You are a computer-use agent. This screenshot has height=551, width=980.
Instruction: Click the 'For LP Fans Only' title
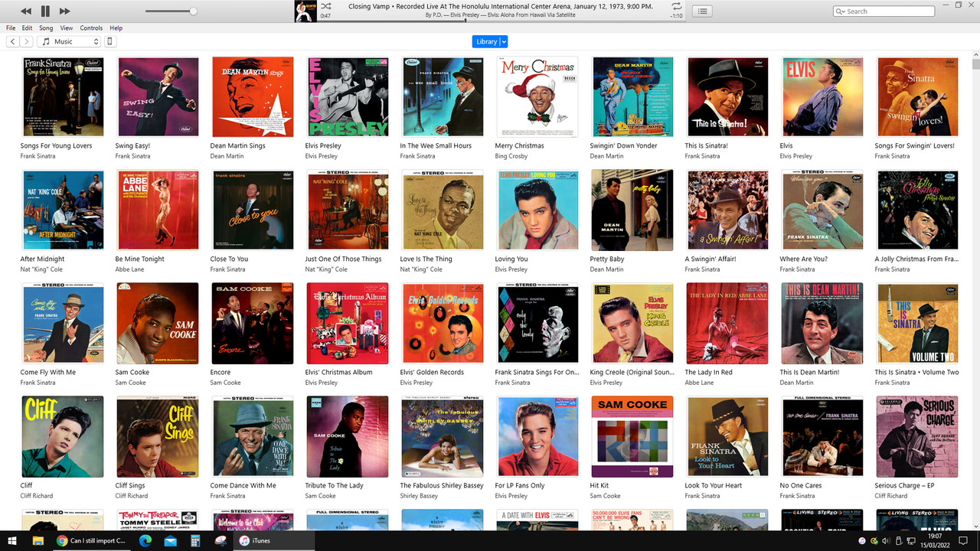[x=520, y=485]
